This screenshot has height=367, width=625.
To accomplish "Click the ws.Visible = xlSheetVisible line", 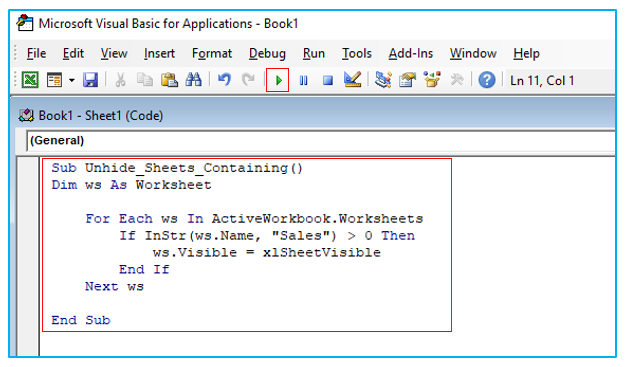I will [x=266, y=253].
